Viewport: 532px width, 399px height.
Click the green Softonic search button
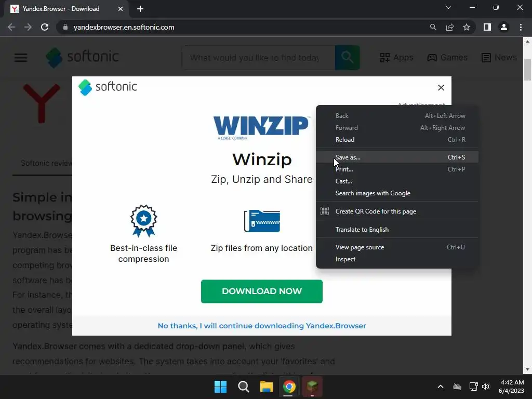point(347,58)
